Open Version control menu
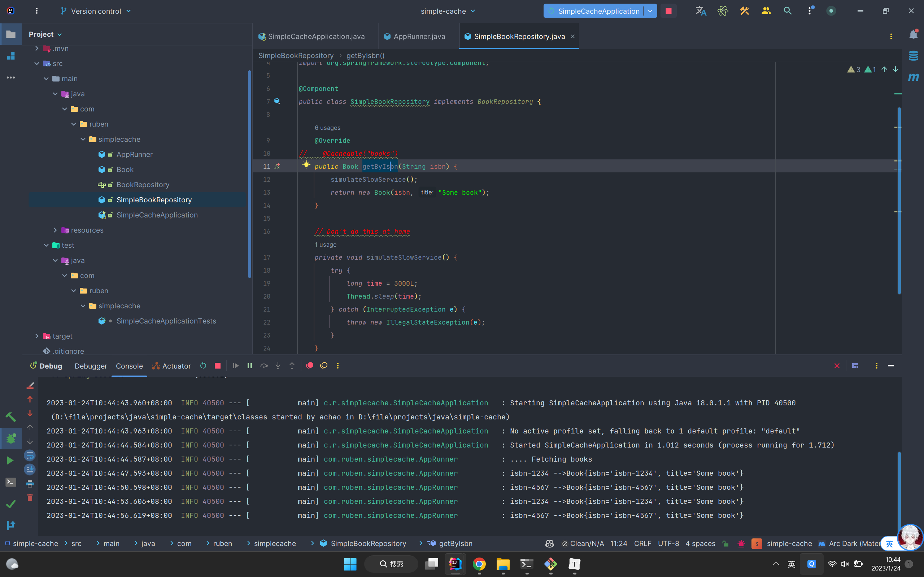This screenshot has height=577, width=924. click(96, 11)
